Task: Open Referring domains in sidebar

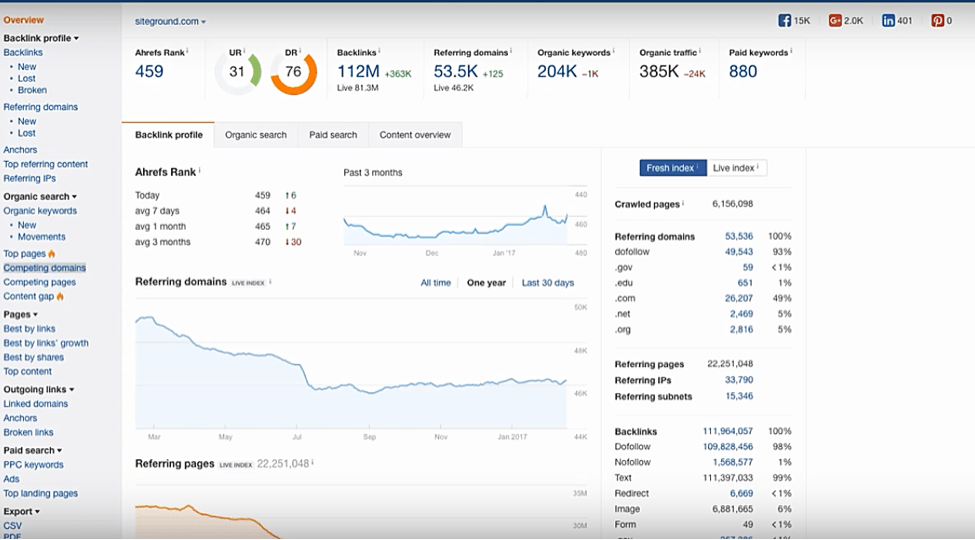Action: (40, 107)
